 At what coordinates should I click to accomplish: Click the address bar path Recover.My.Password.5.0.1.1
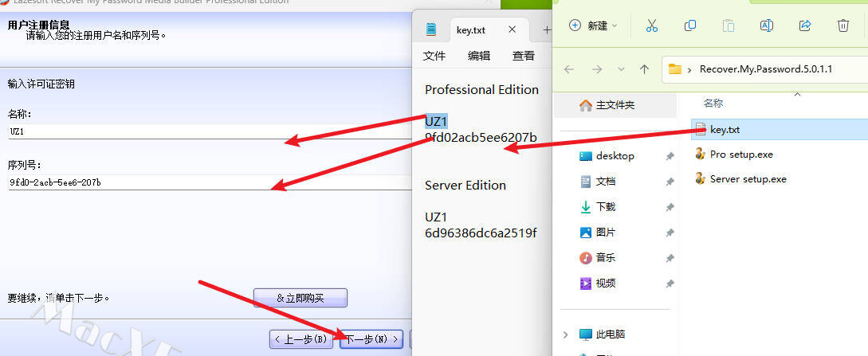tap(766, 69)
